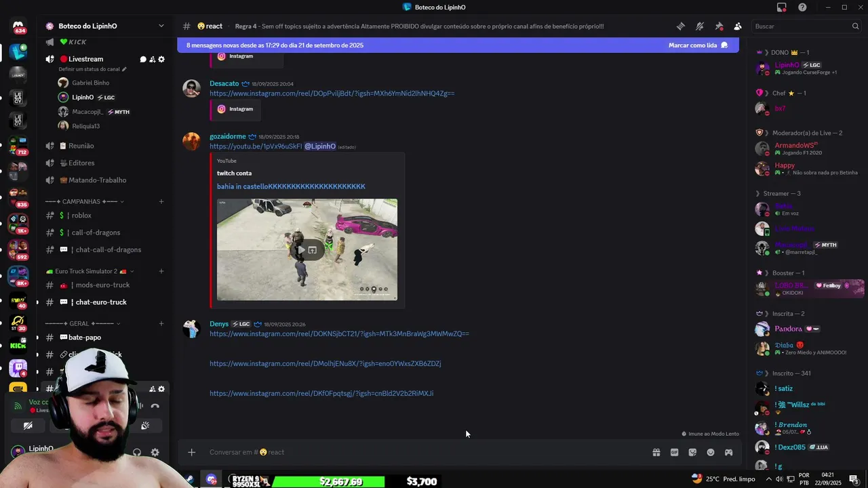868x488 pixels.
Task: Open emoji picker icon
Action: tap(711, 452)
